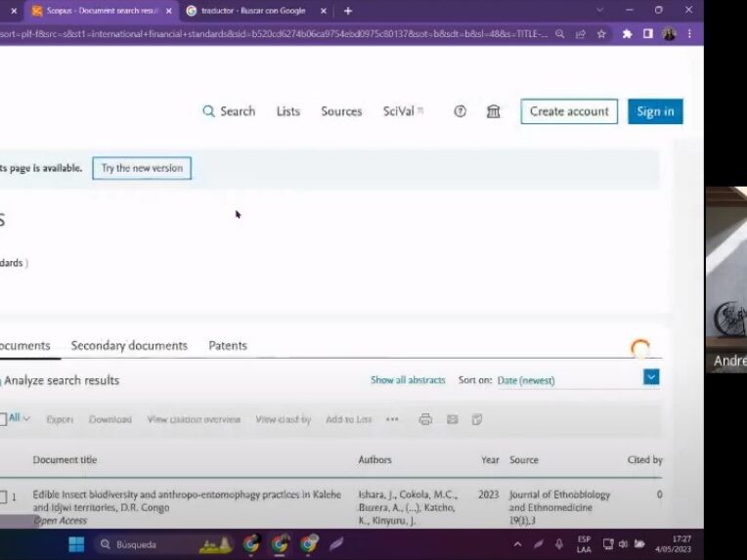Open the taskbar clock 17:27 date
The image size is (747, 560).
point(673,543)
